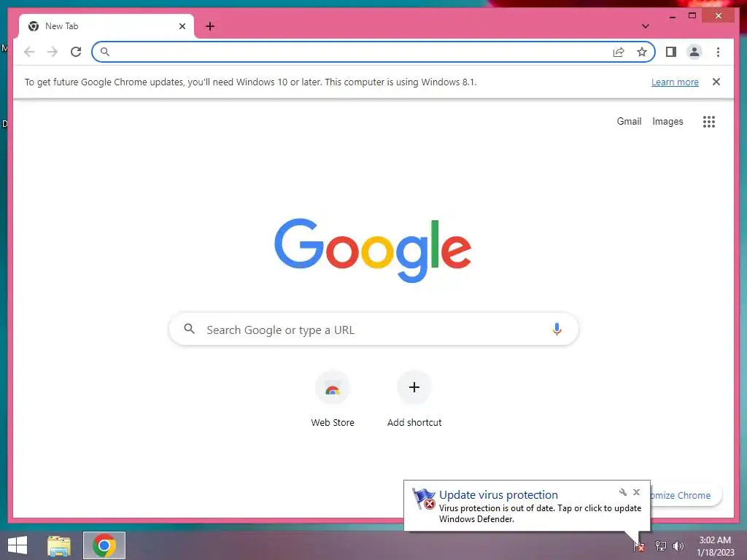Click the address bar magnifier icon

(x=105, y=52)
